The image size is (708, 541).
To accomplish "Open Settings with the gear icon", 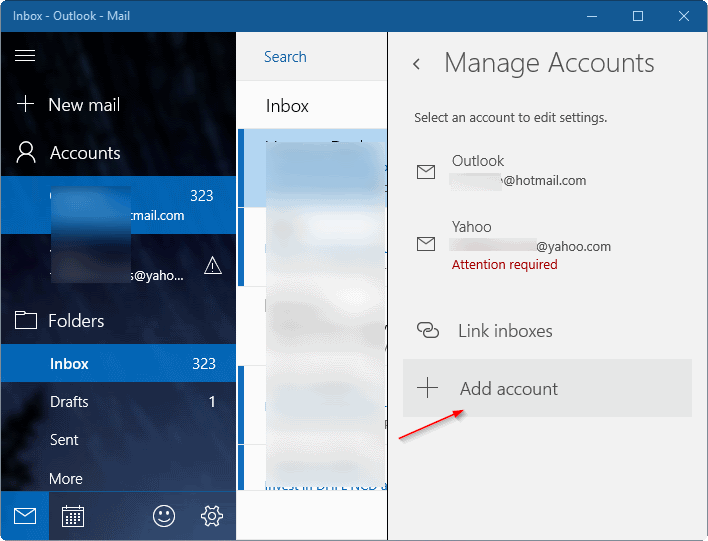I will tap(212, 516).
